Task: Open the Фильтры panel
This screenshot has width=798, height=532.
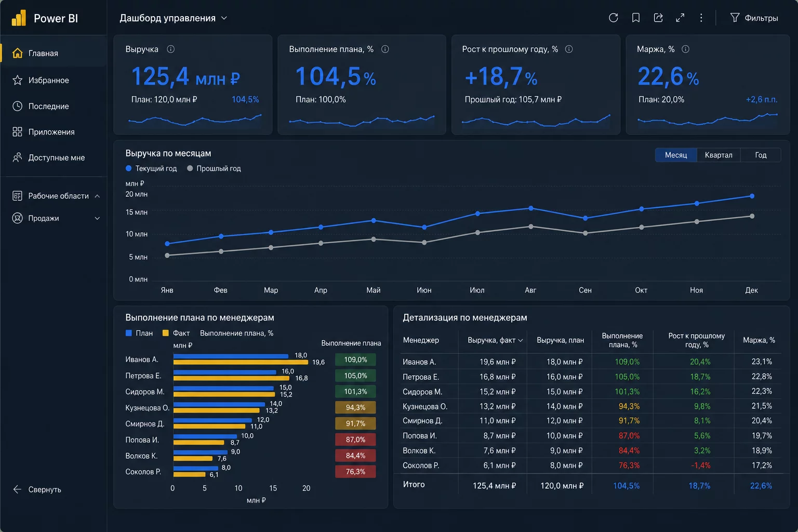Action: tap(754, 18)
